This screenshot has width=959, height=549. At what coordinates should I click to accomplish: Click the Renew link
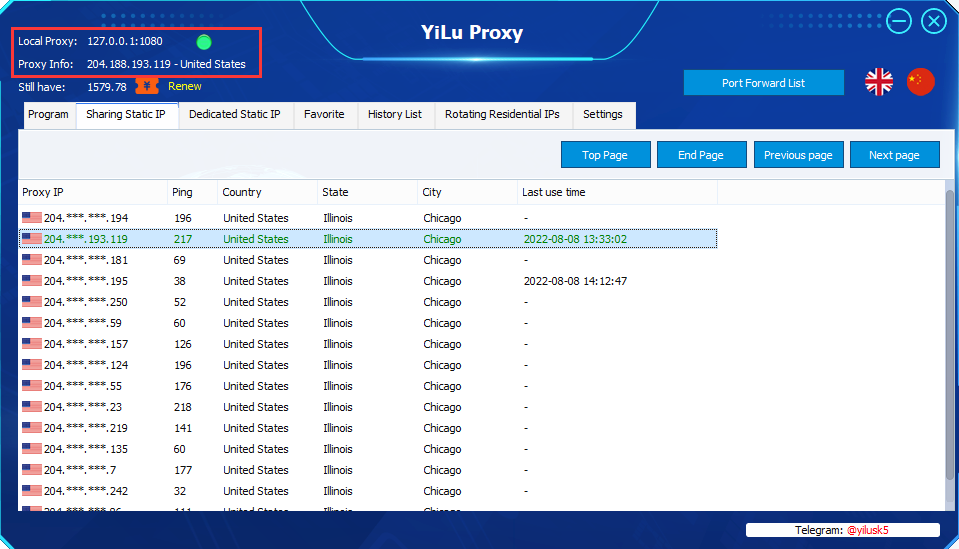pos(185,87)
